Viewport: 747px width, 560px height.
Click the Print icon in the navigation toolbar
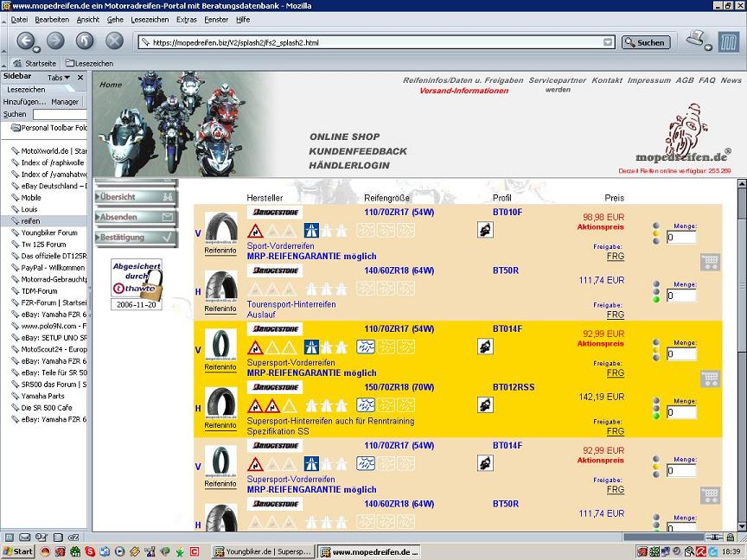[x=695, y=38]
